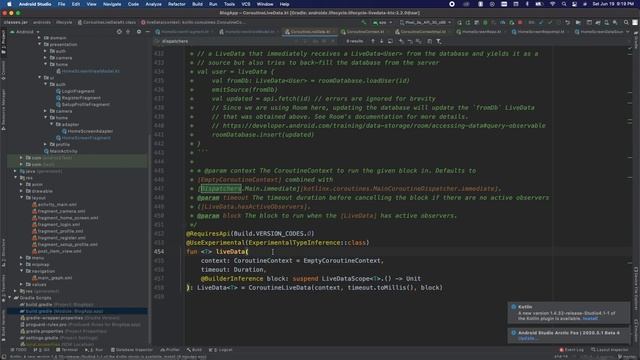Go to next search occurrence arrow

point(381,41)
